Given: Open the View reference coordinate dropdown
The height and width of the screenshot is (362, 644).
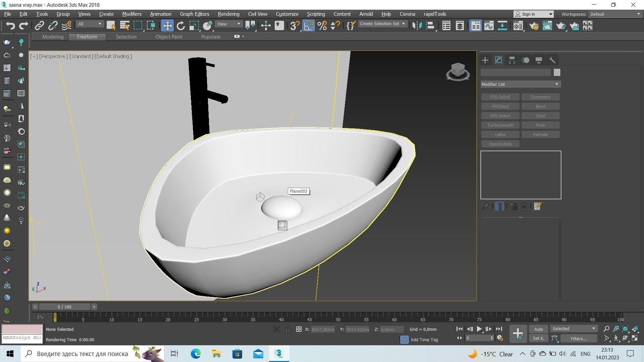Looking at the screenshot, I should coord(228,24).
